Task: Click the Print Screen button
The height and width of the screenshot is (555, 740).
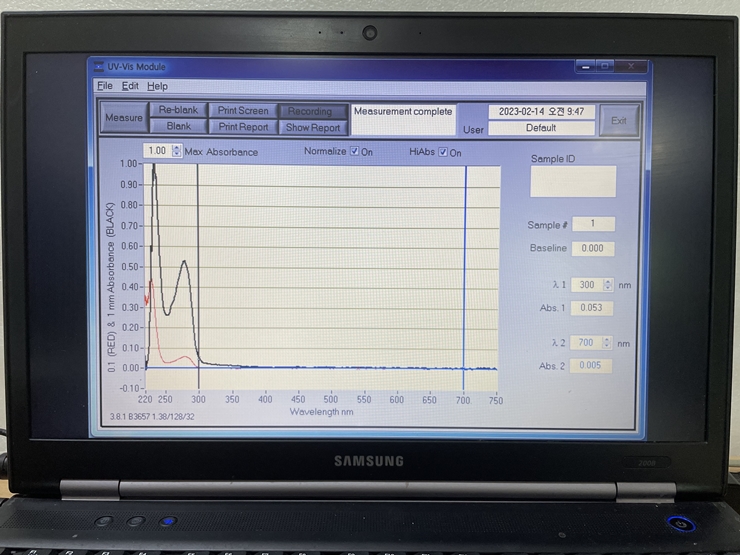Action: coord(243,110)
